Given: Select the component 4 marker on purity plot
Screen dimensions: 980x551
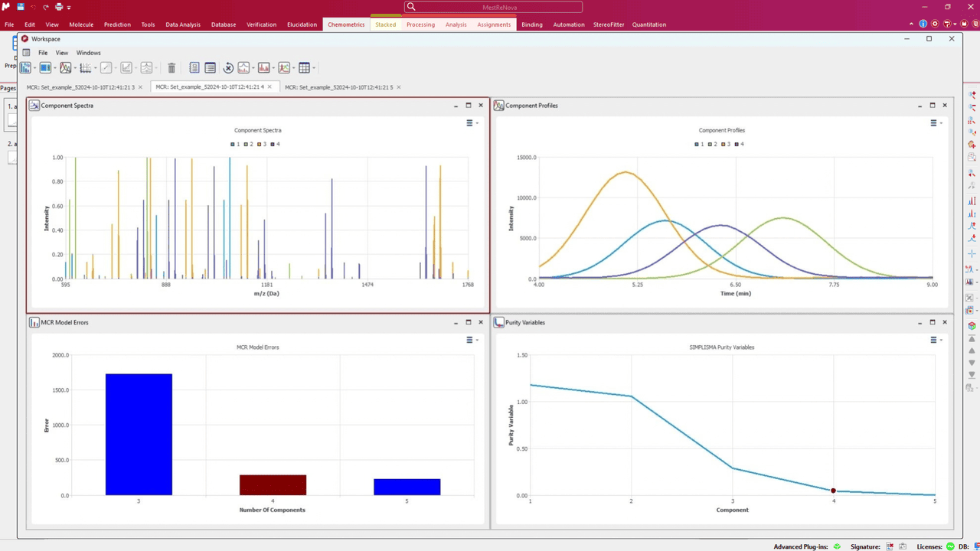Looking at the screenshot, I should [833, 491].
